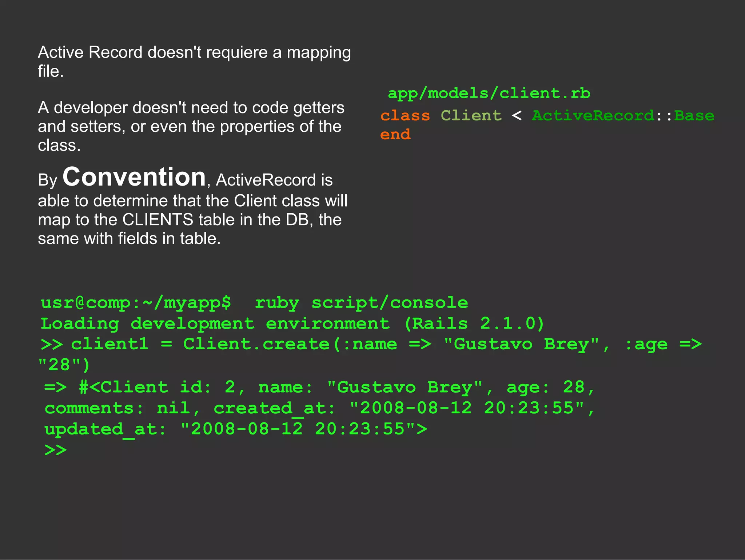Click the paragraph about getters and setters
This screenshot has width=745, height=560.
191,126
